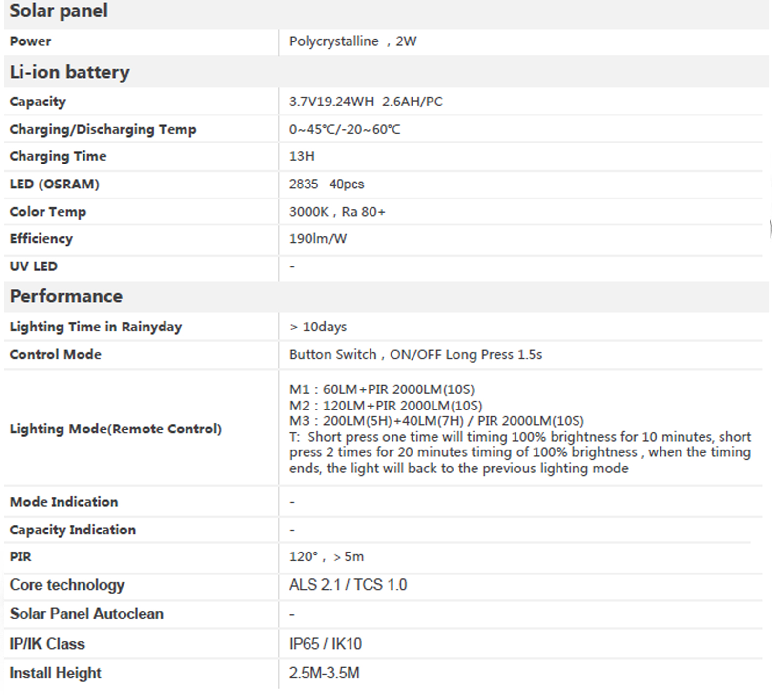The image size is (784, 696).
Task: Click the 'Li-ion battery' section heading
Action: pos(70,72)
